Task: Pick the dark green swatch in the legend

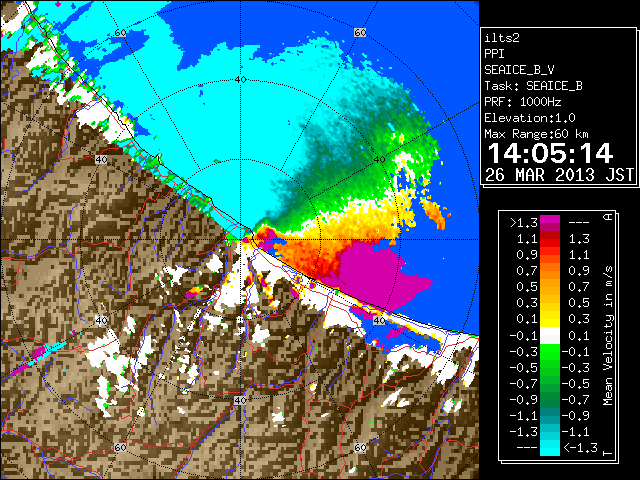Action: (550, 400)
